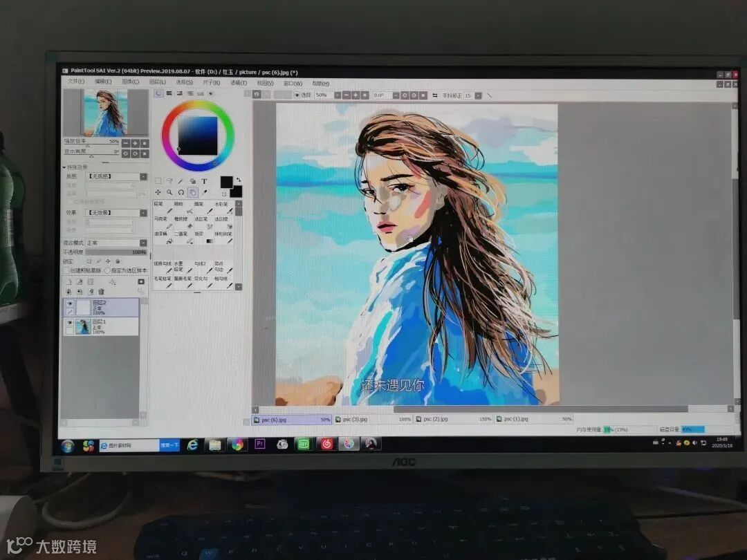Open the Windows Start menu
The height and width of the screenshot is (560, 747).
[68, 446]
